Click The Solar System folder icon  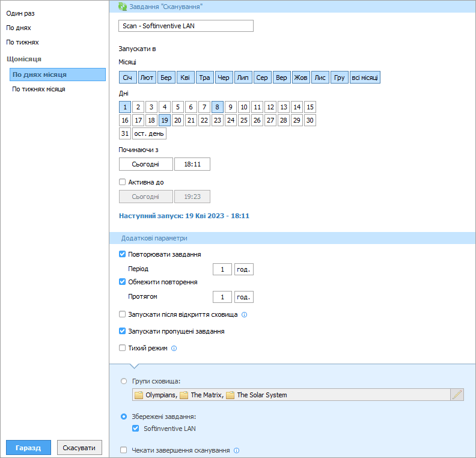(231, 395)
